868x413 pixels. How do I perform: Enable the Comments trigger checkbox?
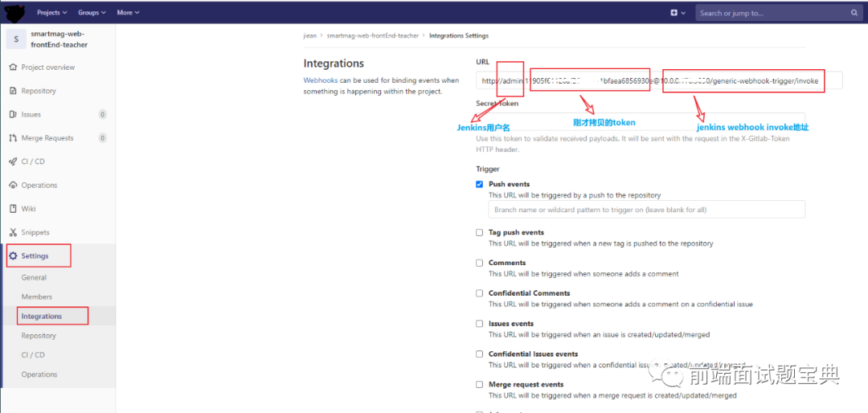click(x=479, y=263)
